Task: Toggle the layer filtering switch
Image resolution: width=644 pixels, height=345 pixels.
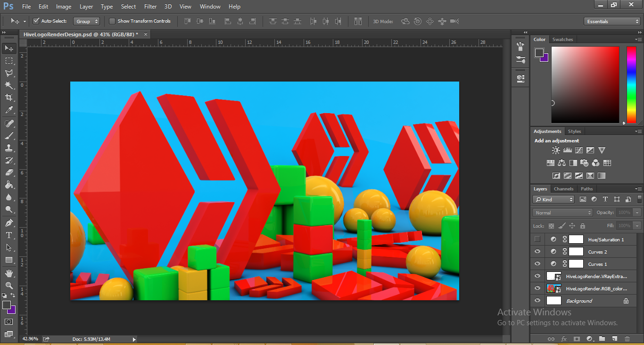Action: click(639, 199)
